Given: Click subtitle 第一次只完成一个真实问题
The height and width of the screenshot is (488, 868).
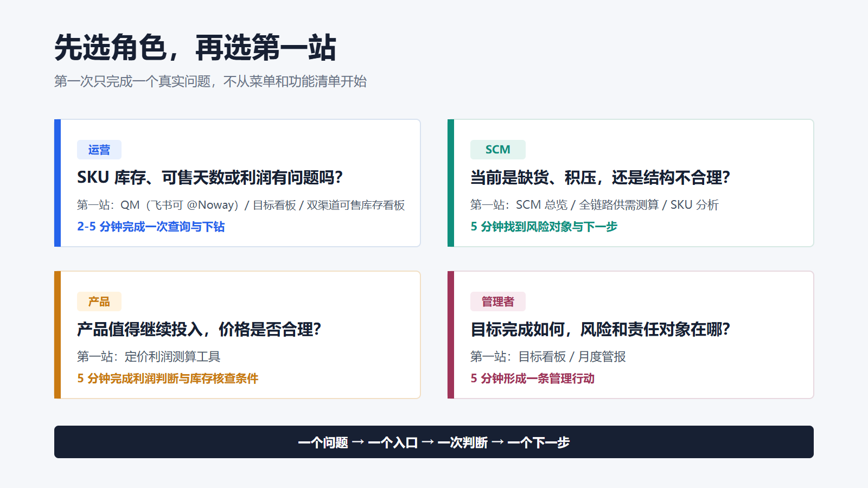Looking at the screenshot, I should 210,81.
